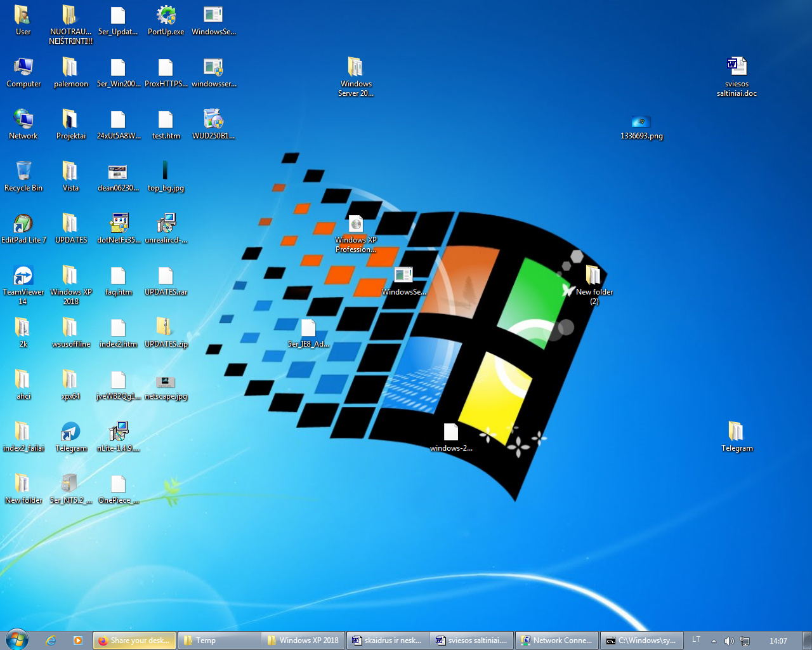Launch Windows Media Player from taskbar
812x650 pixels.
78,640
